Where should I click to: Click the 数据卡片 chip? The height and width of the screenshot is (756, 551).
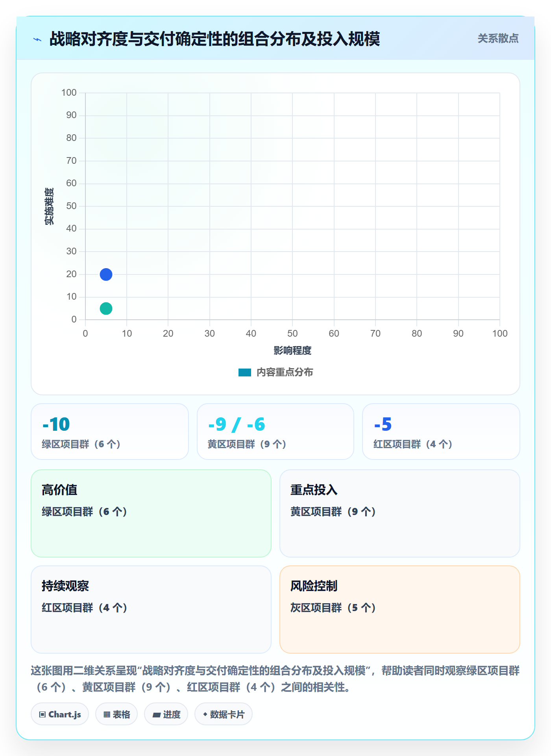224,714
